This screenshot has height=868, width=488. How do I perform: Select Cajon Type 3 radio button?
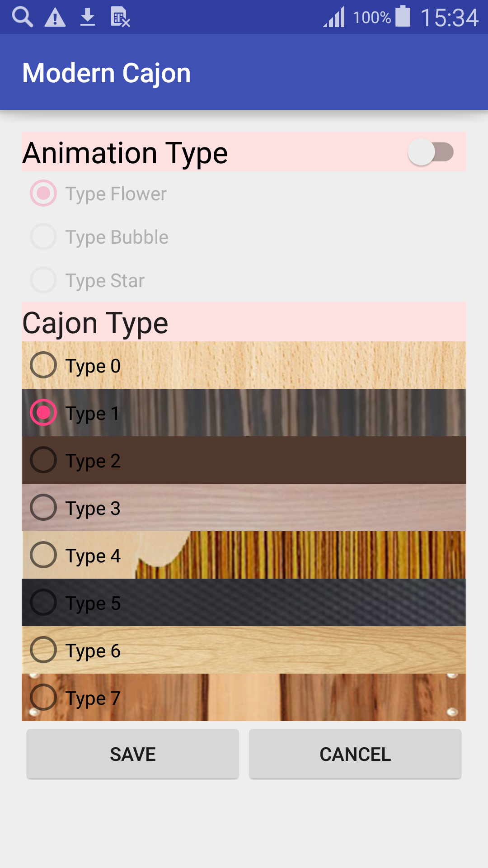pyautogui.click(x=43, y=508)
